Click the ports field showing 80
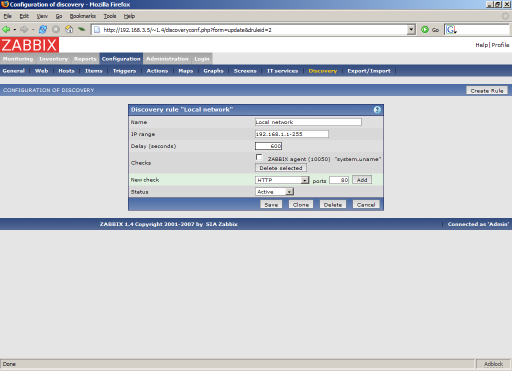This screenshot has height=371, width=512. [x=339, y=180]
